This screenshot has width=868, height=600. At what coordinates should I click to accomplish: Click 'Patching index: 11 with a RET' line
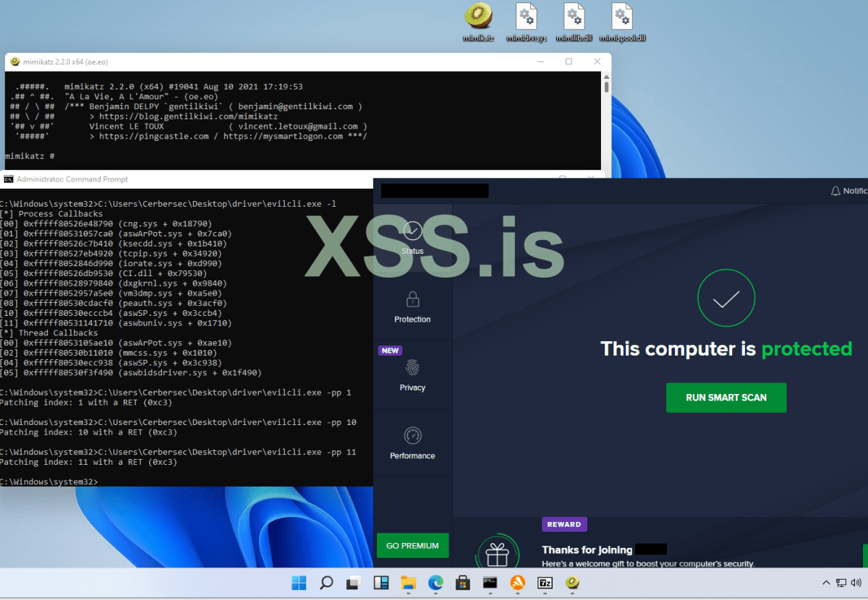[88, 462]
